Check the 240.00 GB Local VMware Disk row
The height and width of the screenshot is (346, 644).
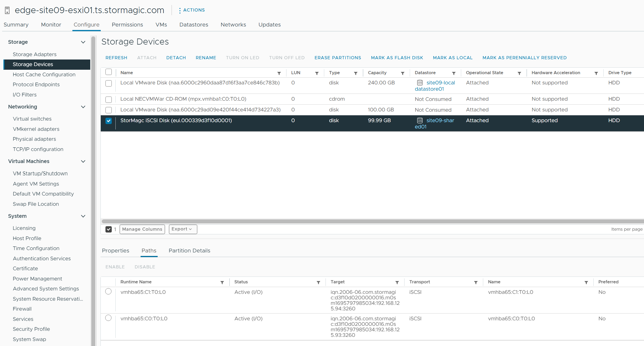pyautogui.click(x=109, y=83)
